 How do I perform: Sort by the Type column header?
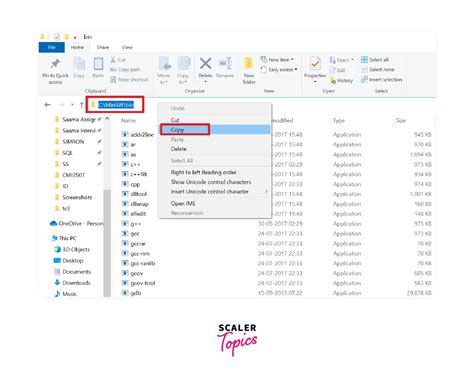tap(339, 120)
